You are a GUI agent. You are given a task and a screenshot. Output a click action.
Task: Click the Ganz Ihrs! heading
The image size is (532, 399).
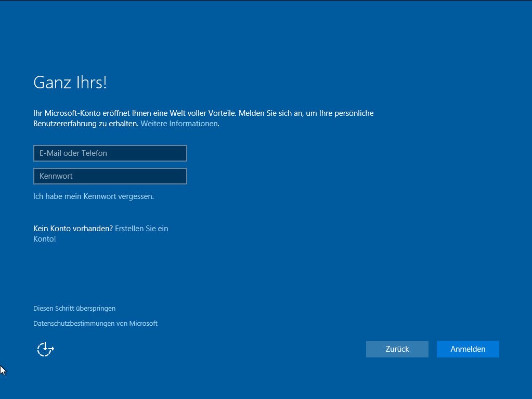click(x=70, y=83)
